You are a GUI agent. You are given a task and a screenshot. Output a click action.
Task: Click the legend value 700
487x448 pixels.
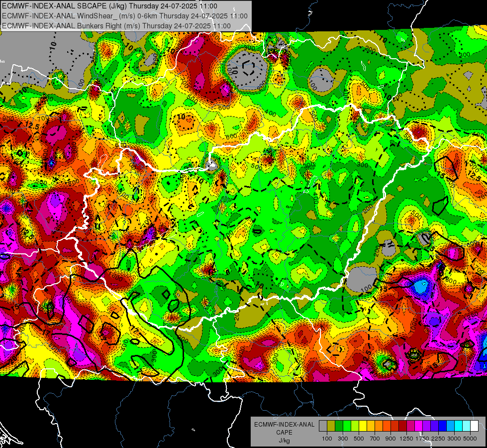coord(375,439)
